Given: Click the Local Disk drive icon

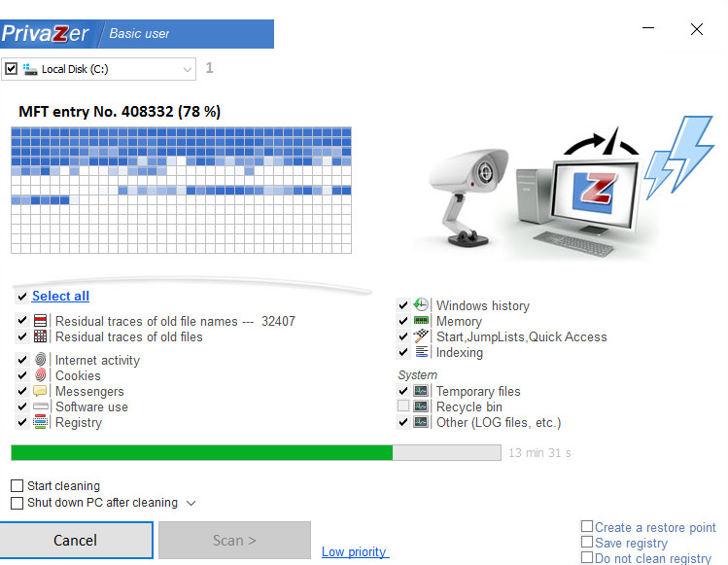Looking at the screenshot, I should (x=30, y=69).
